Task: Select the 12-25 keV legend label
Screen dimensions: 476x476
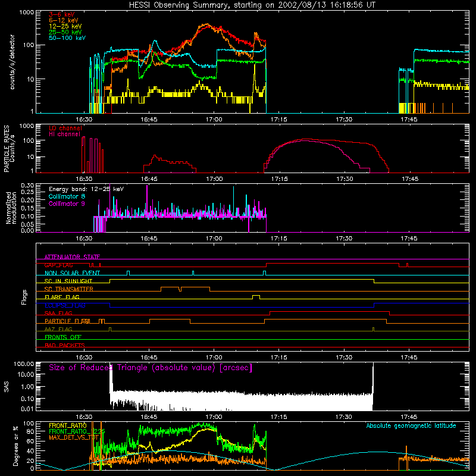Action: point(65,26)
